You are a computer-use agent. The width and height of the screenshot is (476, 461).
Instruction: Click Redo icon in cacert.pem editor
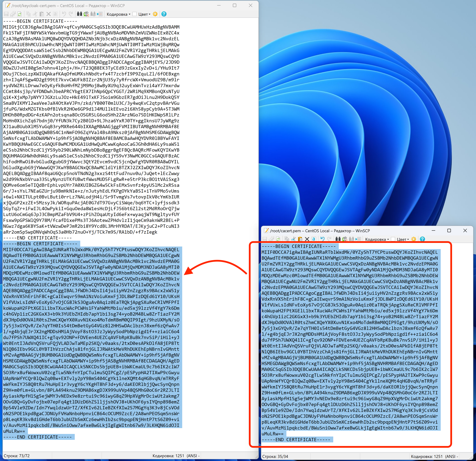[329, 239]
